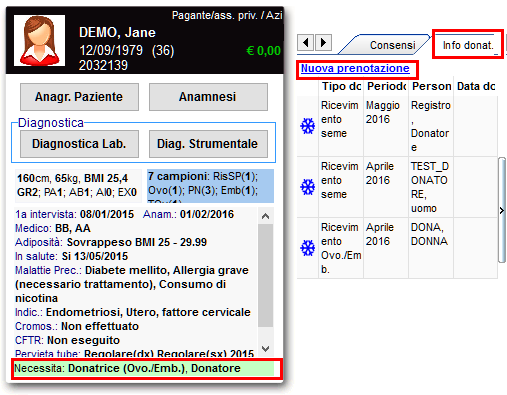Click the € 0,00 balance amount
This screenshot has width=507, height=395.
(x=263, y=51)
